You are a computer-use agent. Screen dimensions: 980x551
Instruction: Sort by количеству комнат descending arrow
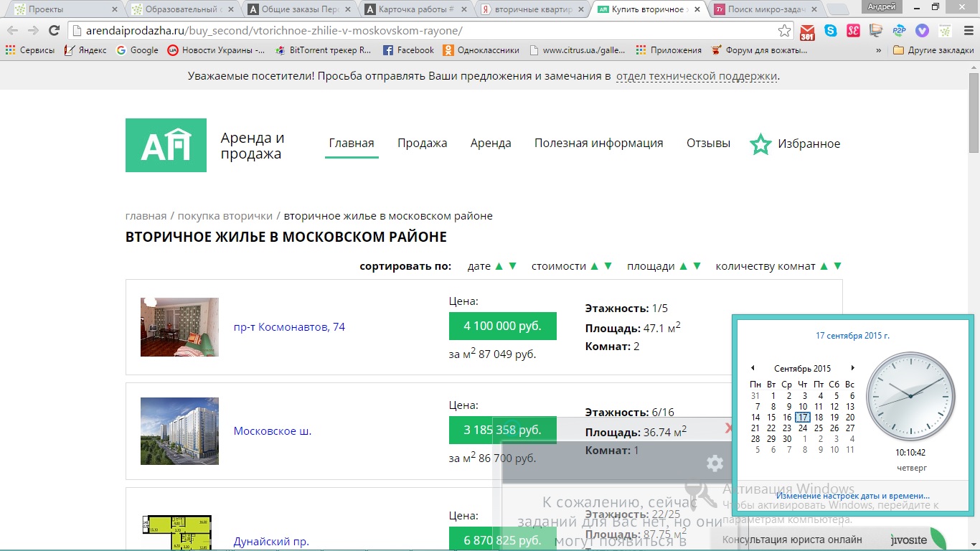837,266
